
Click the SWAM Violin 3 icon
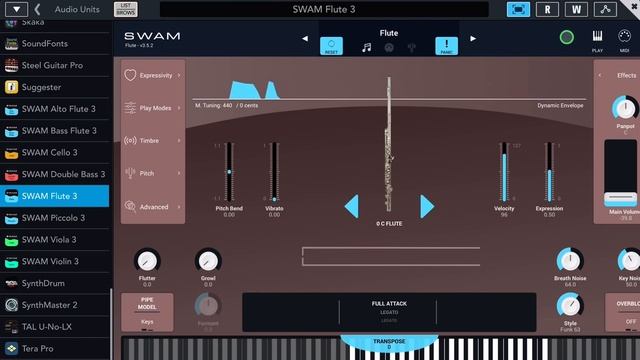[x=11, y=262]
